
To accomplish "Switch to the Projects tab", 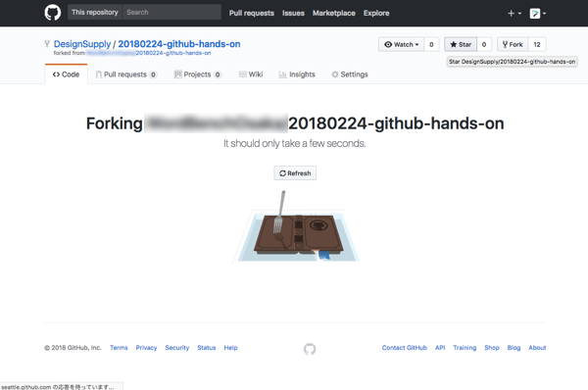I will tap(198, 74).
